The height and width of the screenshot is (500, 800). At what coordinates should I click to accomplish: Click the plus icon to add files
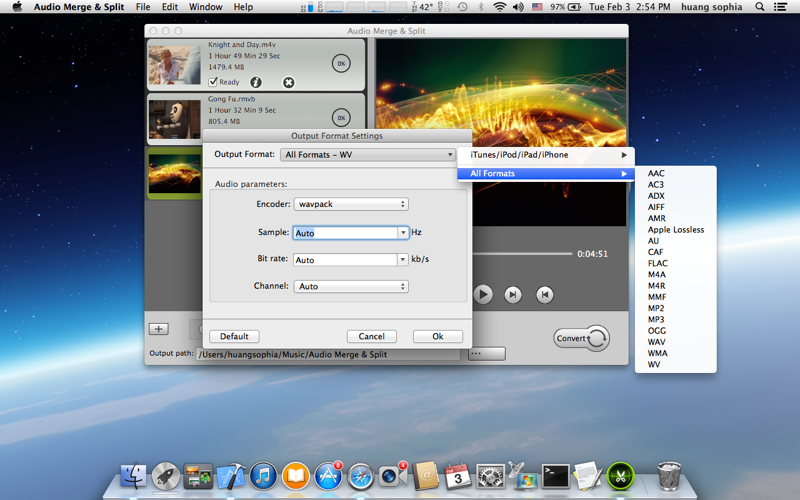click(x=159, y=329)
